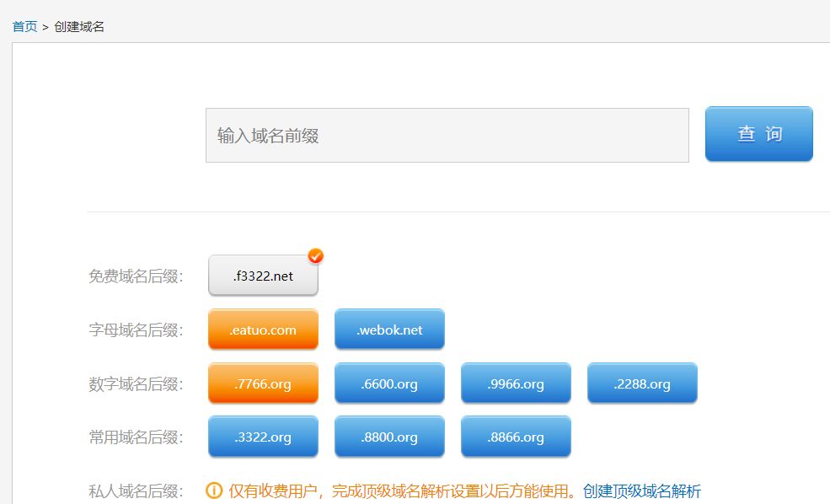Select the .8800.org suffix

[389, 437]
